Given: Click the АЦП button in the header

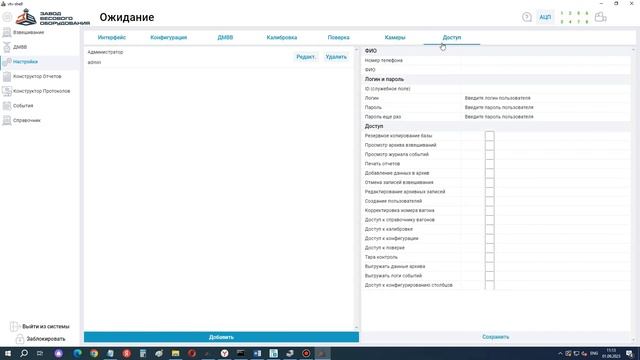Looking at the screenshot, I should click(545, 17).
